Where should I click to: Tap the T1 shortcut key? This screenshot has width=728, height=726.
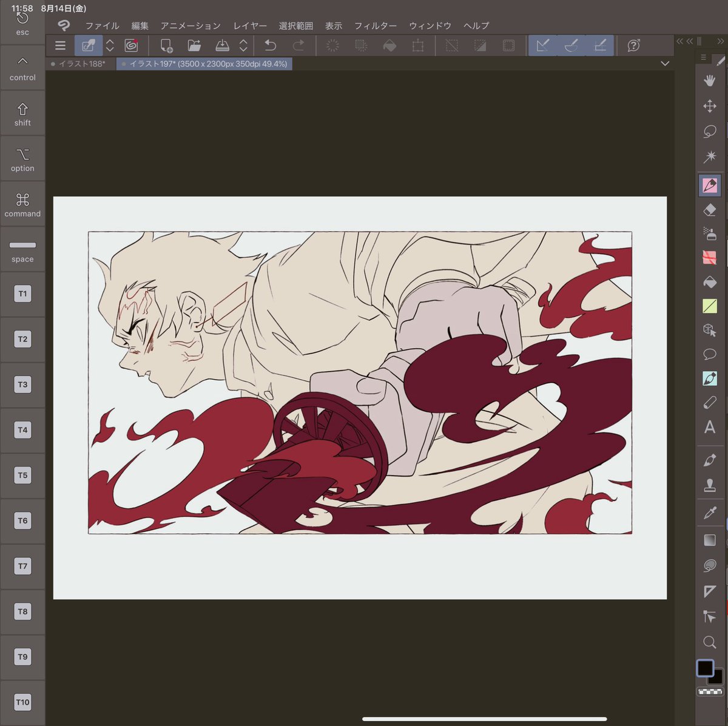[22, 294]
